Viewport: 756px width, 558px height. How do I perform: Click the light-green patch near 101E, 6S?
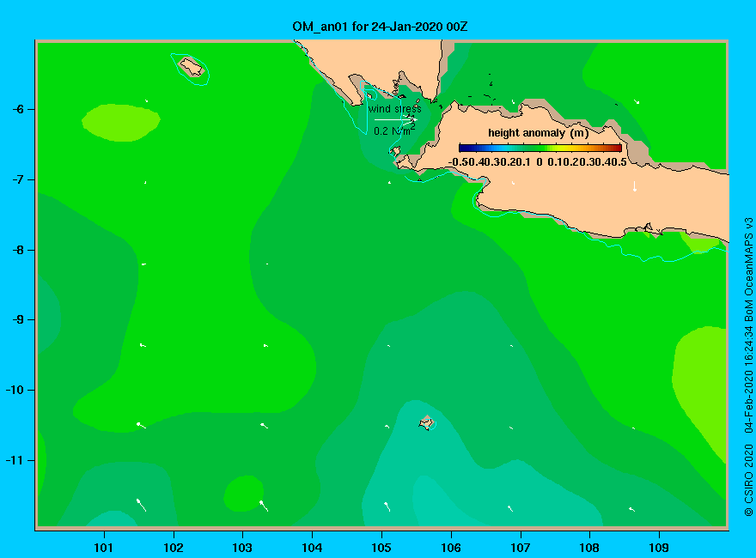click(121, 123)
